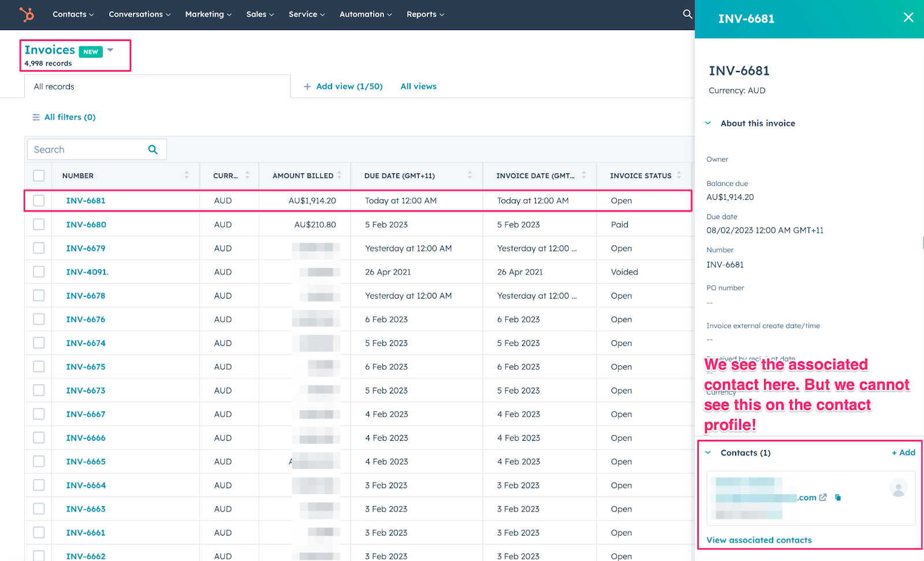Click the HubSpot sprocket logo
This screenshot has width=924, height=561.
(x=27, y=14)
